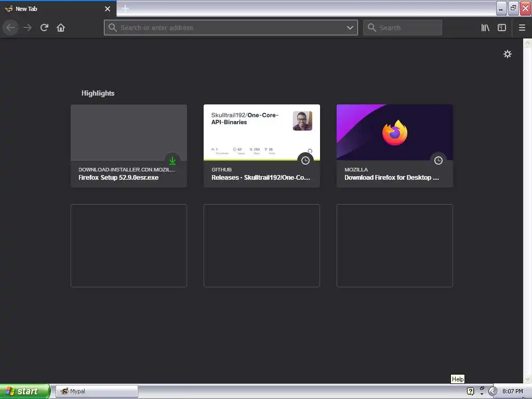Image resolution: width=532 pixels, height=399 pixels.
Task: Reload the current page
Action: coord(44,28)
